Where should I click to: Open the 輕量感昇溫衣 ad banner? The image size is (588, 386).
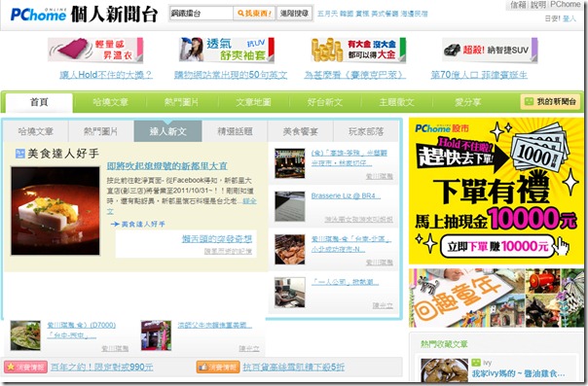pos(95,50)
